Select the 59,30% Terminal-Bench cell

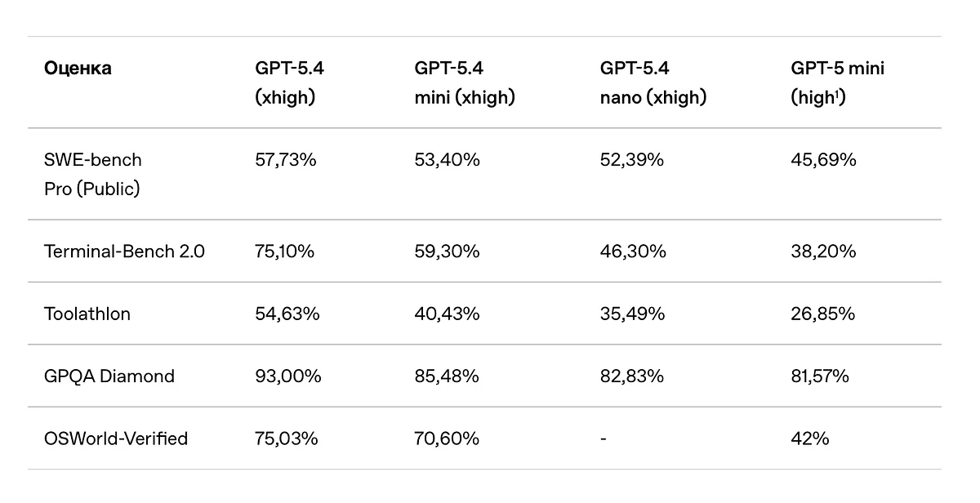click(447, 251)
